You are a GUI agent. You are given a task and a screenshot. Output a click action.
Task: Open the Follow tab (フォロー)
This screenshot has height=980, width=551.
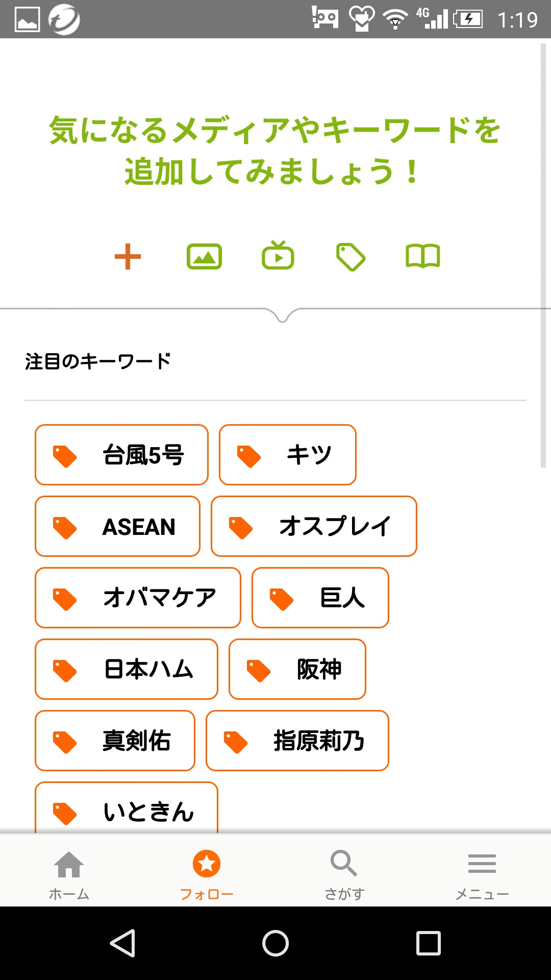point(207,874)
